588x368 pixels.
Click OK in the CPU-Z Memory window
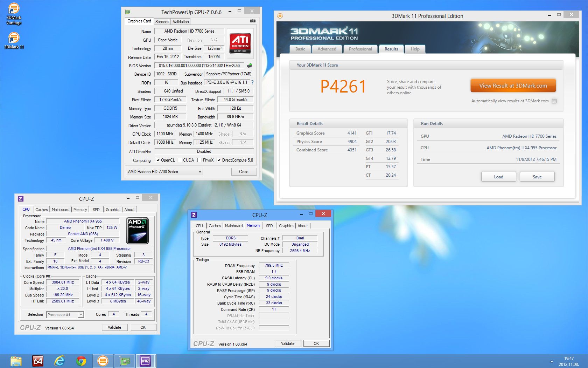316,343
